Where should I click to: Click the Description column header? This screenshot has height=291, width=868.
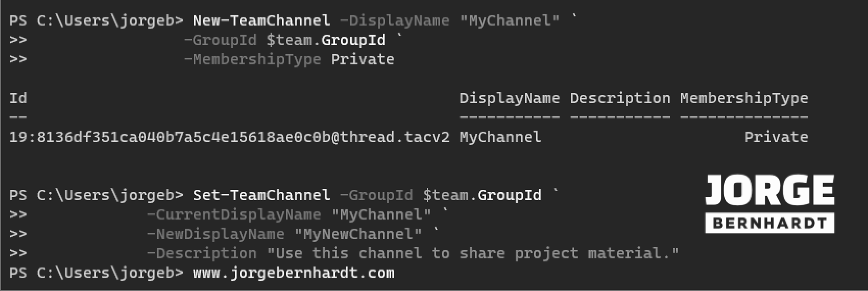point(619,98)
